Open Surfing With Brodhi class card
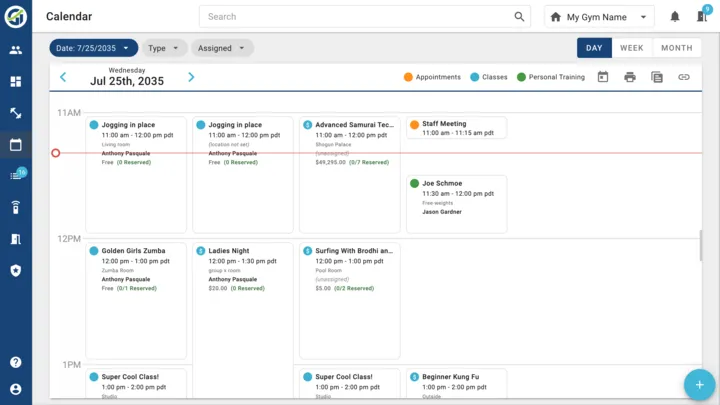720x405 pixels. click(x=349, y=300)
